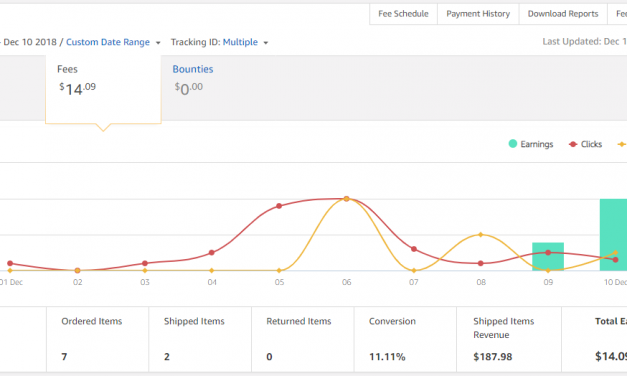Click the red Clicks legend marker
The width and height of the screenshot is (627, 376).
573,144
